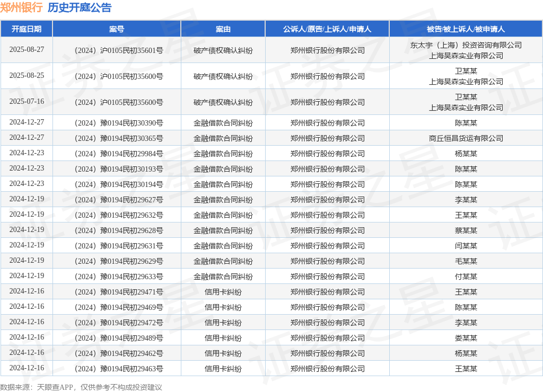Click defendant 陈某某 in the 30390号 row

[x=466, y=123]
